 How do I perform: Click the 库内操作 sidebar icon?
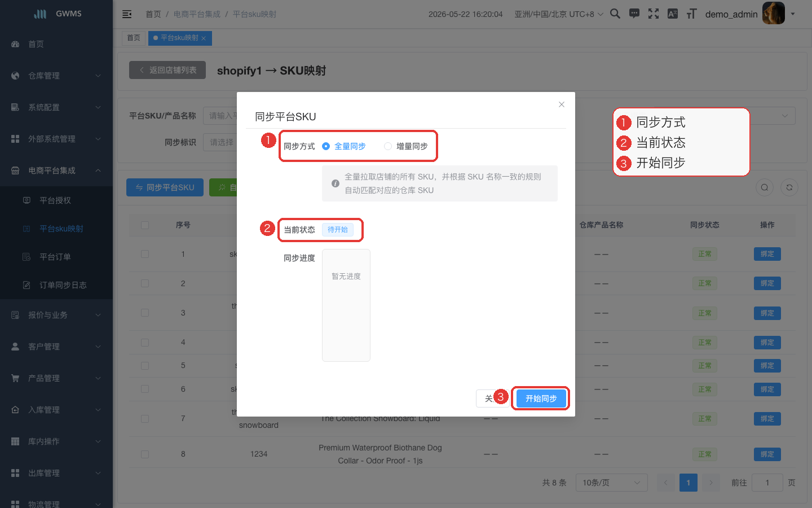tap(15, 441)
